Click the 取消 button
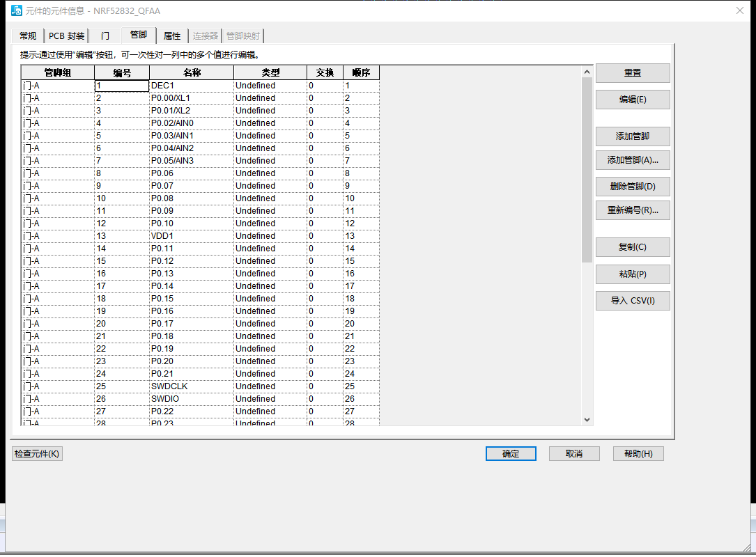756x557 pixels. pyautogui.click(x=574, y=454)
